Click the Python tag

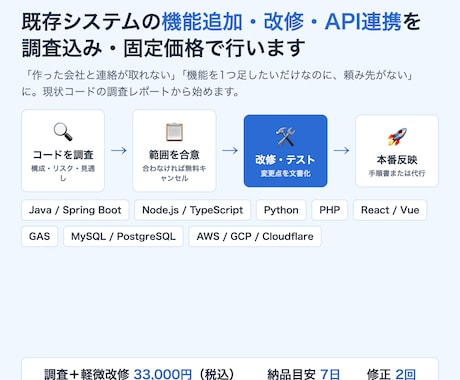[x=281, y=210]
